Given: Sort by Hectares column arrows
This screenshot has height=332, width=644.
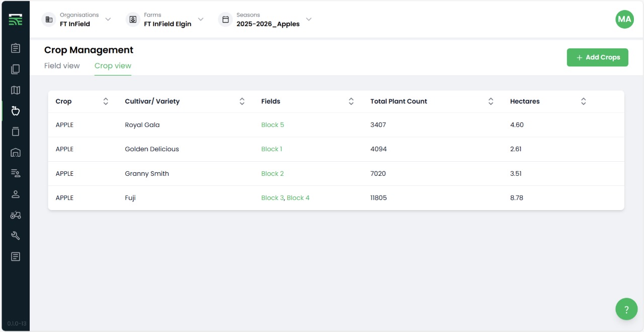Looking at the screenshot, I should [584, 101].
